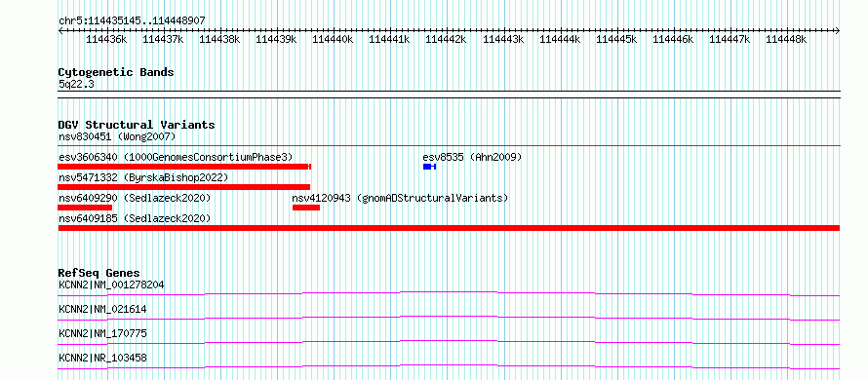Screen dimensions: 868x380
Task: Click the right arrow of the ruler
Action: tap(838, 31)
